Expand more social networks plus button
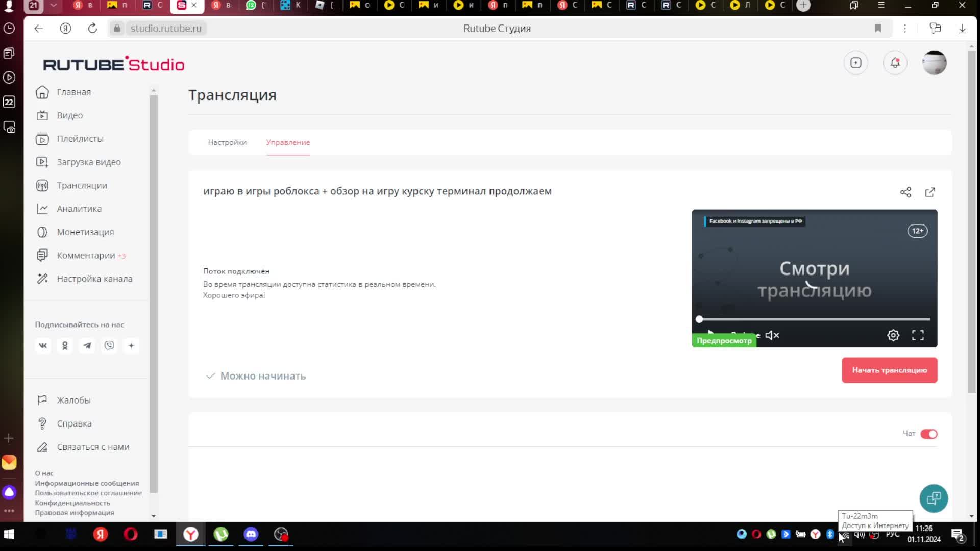980x551 pixels. pyautogui.click(x=131, y=346)
